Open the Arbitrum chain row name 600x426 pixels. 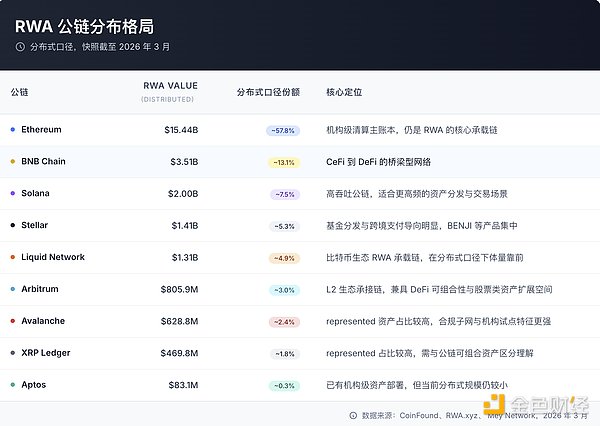tap(38, 290)
